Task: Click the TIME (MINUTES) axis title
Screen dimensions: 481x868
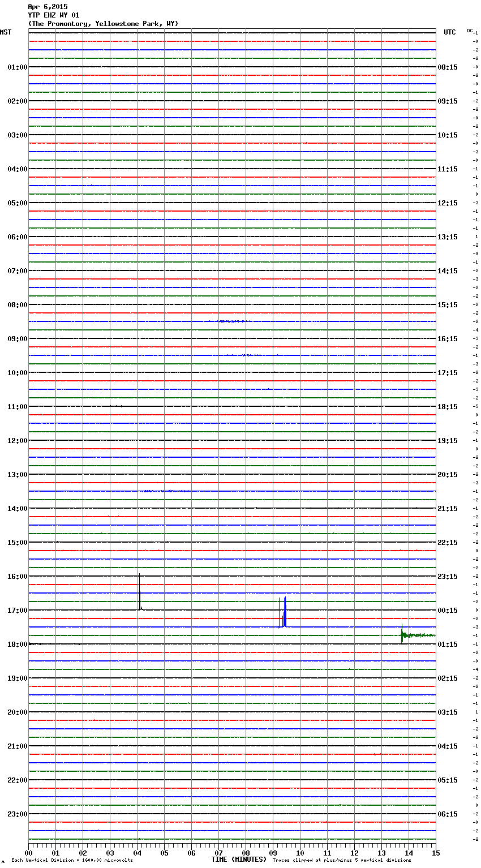Action: 239,860
